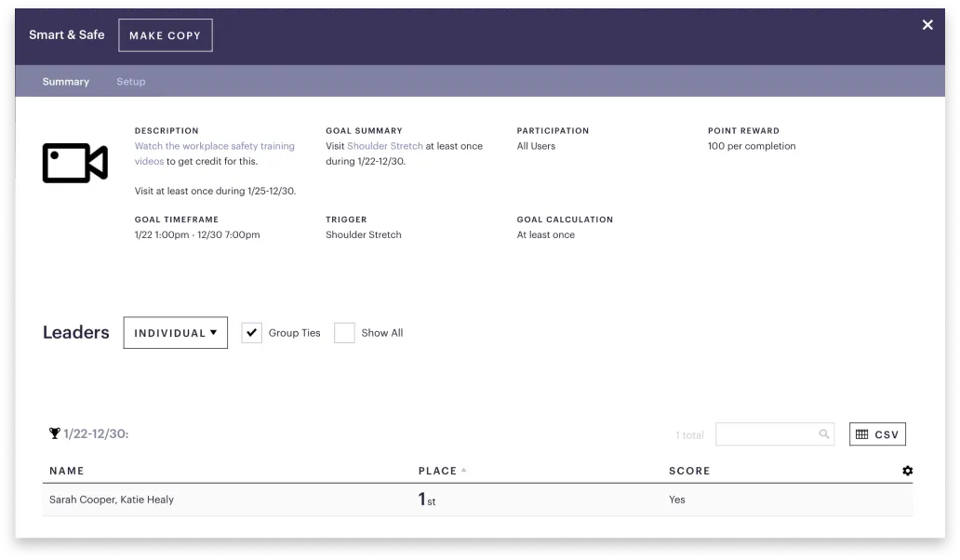Enable the Show All checkbox
Screen dimensions: 960x560
click(344, 333)
